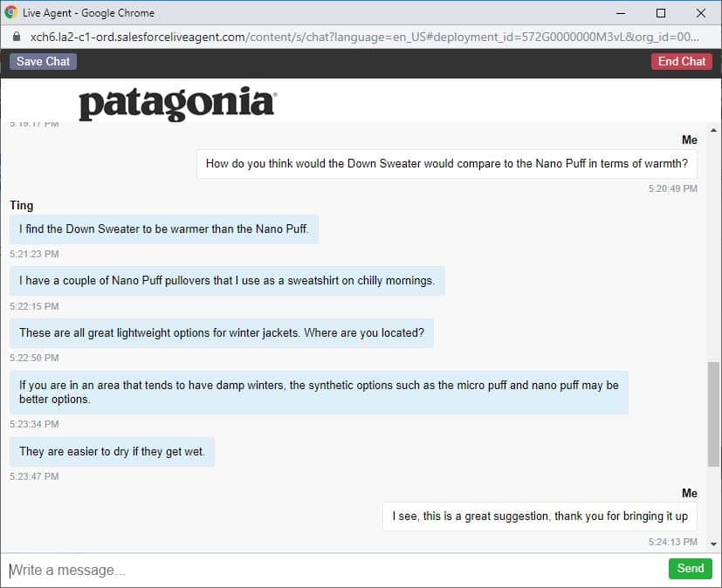Viewport: 722px width, 588px height.
Task: Click timestamp 5:20:49 PM
Action: [673, 188]
